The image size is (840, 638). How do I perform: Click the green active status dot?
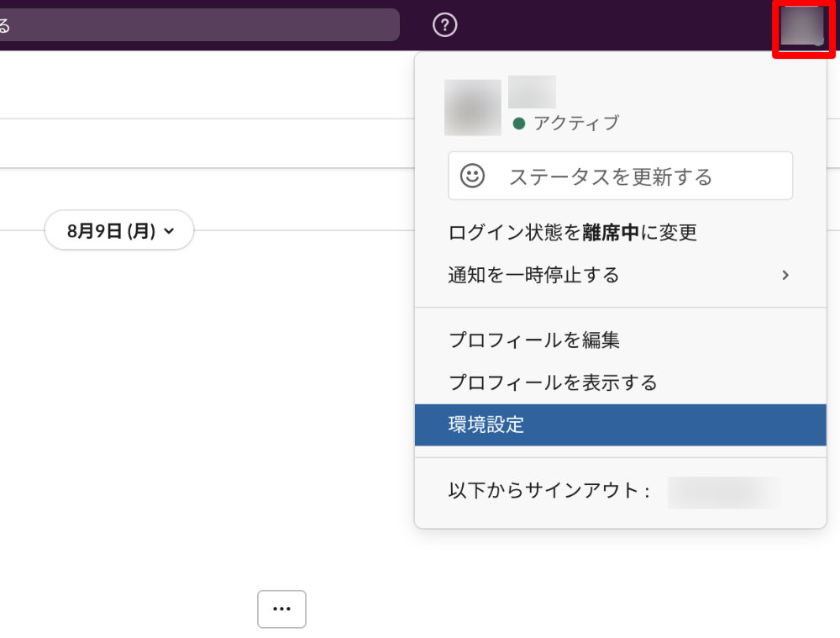(x=518, y=124)
